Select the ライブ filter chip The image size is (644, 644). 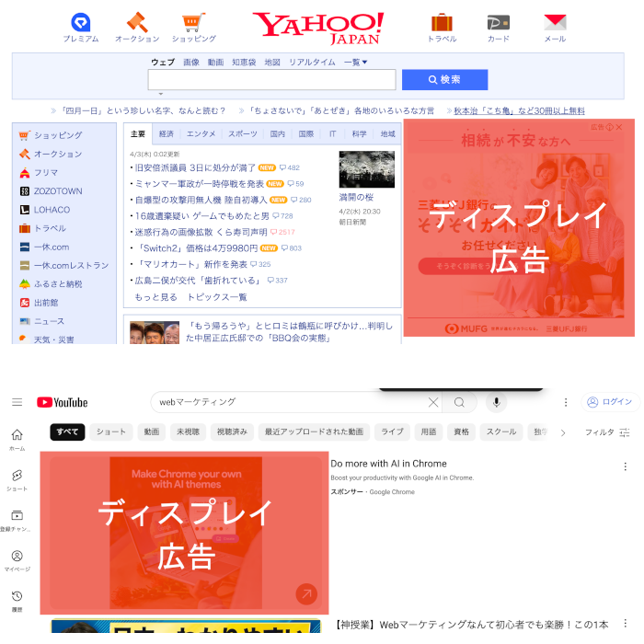(392, 431)
